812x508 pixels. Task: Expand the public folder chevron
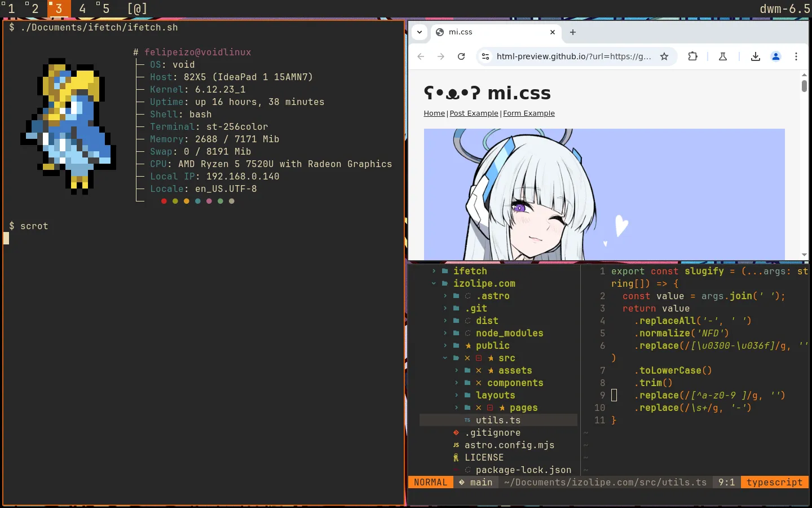[445, 346]
